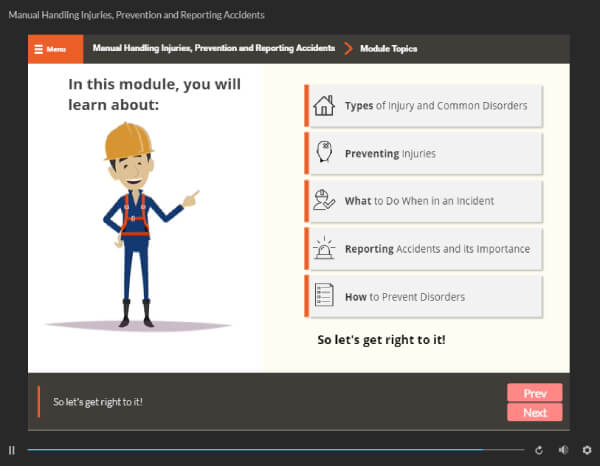Click the breadcrumb chevron arrow before Module Topics
Screen dimensions: 600x466
[348, 49]
